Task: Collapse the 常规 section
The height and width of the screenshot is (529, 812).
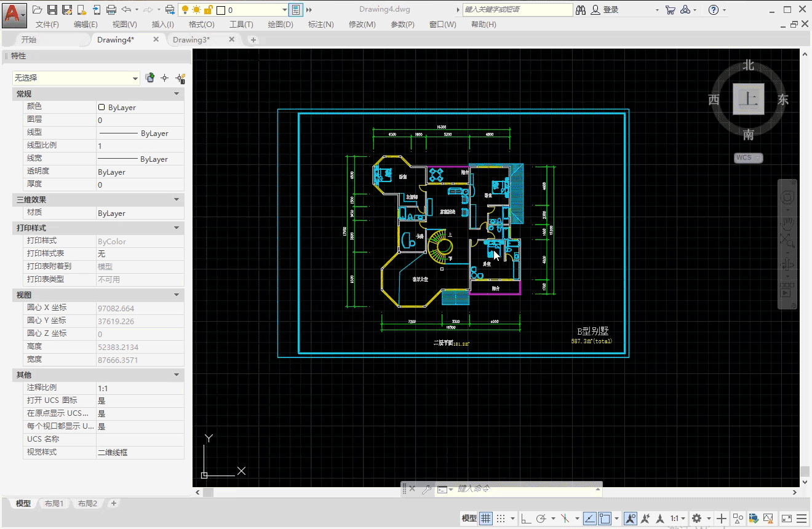Action: click(x=177, y=94)
